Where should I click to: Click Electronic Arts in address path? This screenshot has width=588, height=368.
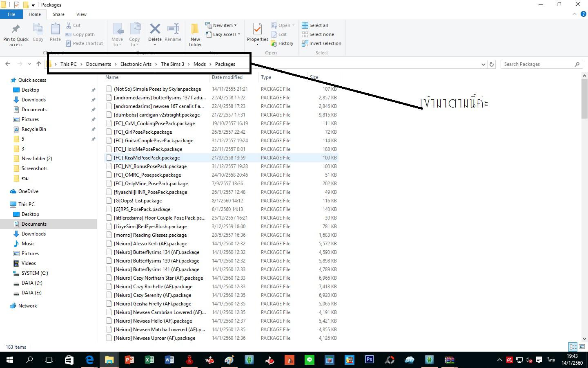click(136, 64)
